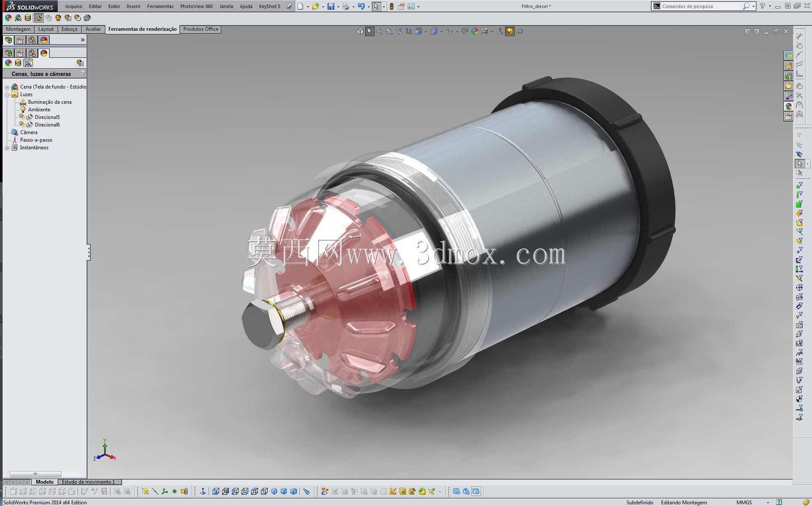812x506 pixels.
Task: Open the PhotoView 360 menu
Action: pos(196,6)
